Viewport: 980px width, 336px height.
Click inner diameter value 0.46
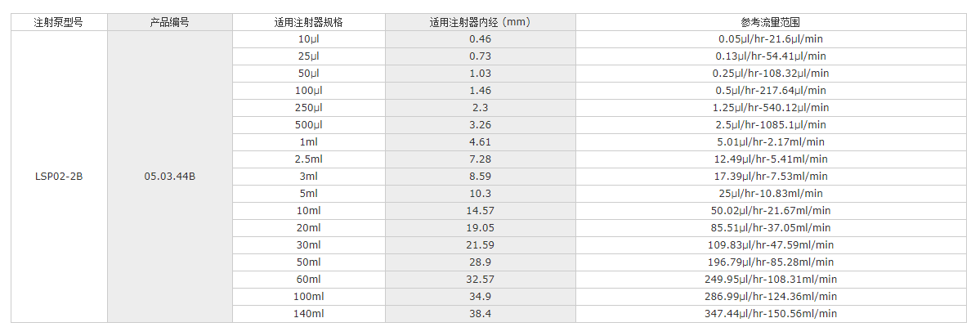coord(480,39)
